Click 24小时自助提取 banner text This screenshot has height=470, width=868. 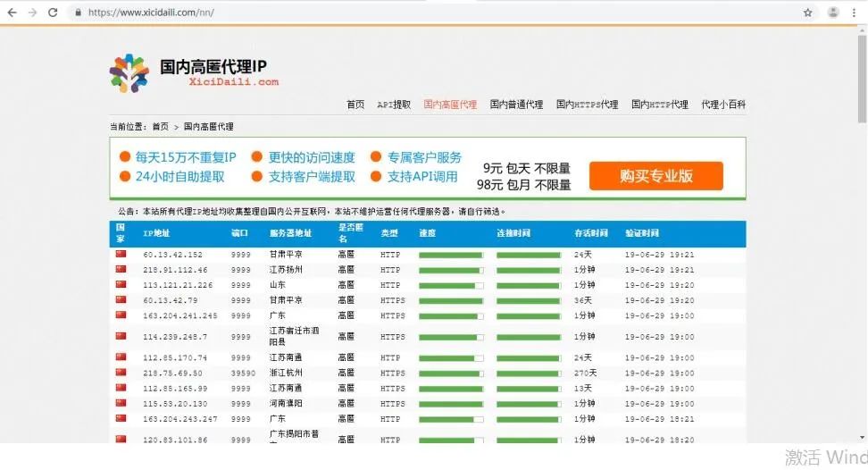179,177
